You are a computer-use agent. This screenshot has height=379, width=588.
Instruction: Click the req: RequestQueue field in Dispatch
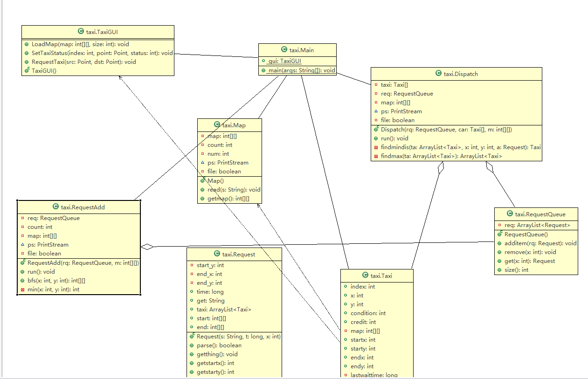[x=407, y=94]
